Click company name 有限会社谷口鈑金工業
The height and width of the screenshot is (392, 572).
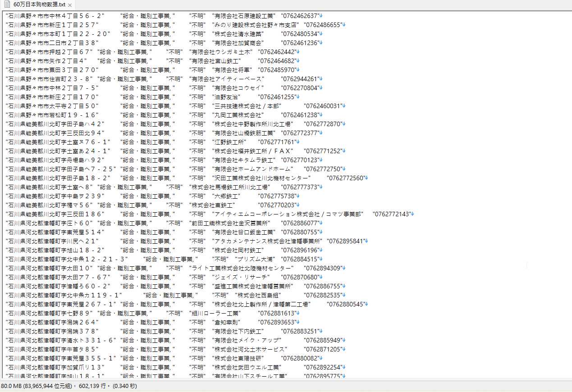244,232
